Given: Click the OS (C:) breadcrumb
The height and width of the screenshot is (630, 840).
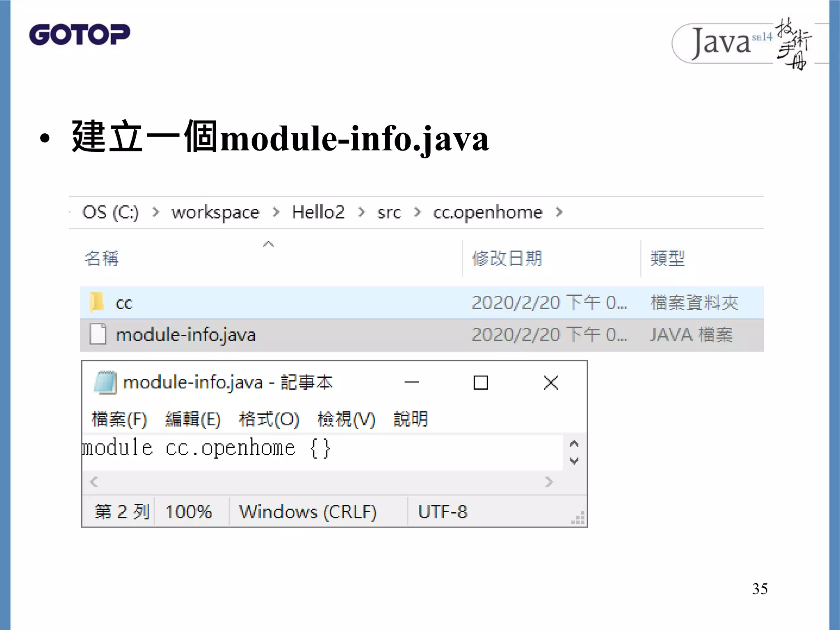Looking at the screenshot, I should [x=111, y=212].
